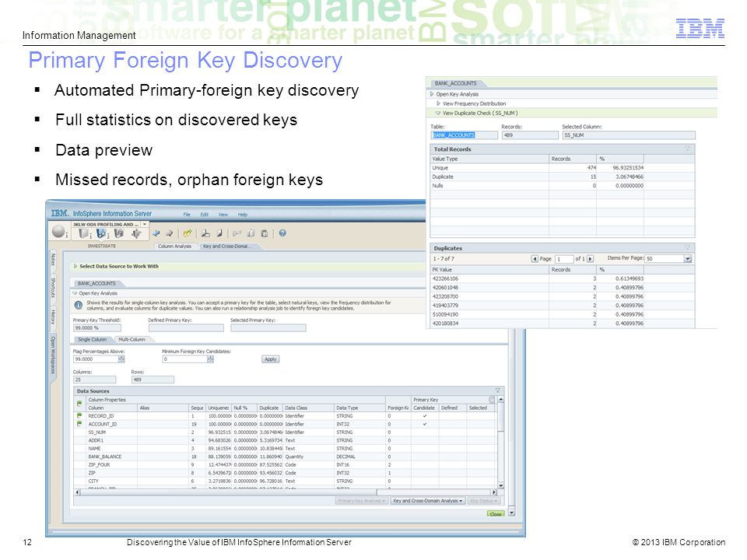
Task: Open the Help menu
Action: [x=243, y=215]
